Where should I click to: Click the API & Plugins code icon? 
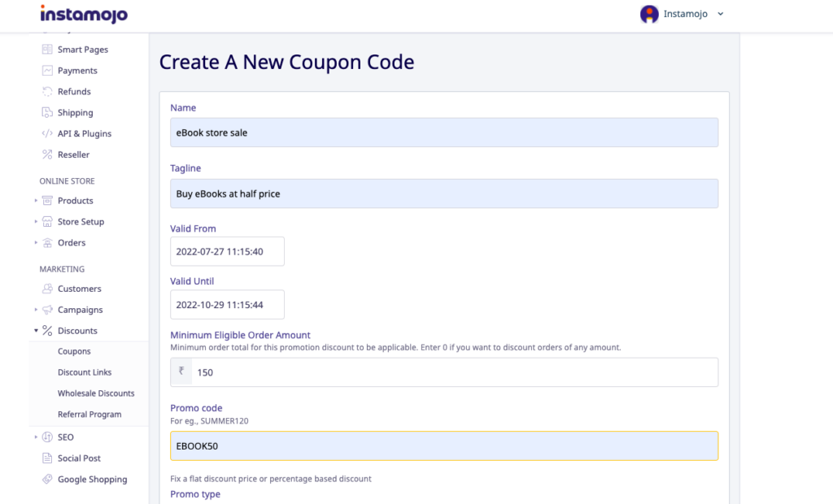pos(47,133)
